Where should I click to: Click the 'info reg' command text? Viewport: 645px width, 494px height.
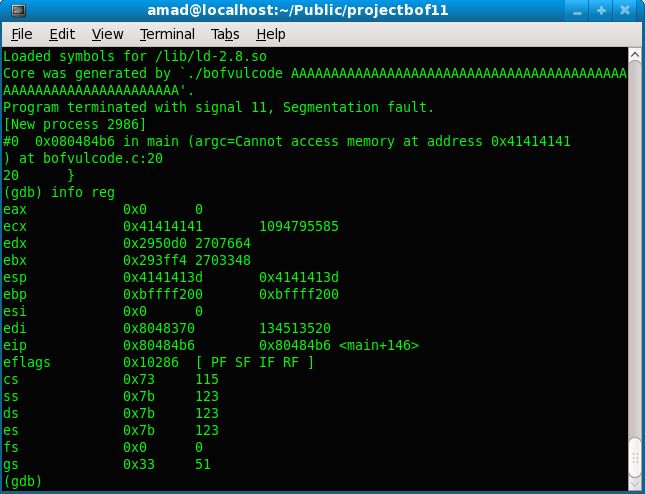click(x=83, y=192)
